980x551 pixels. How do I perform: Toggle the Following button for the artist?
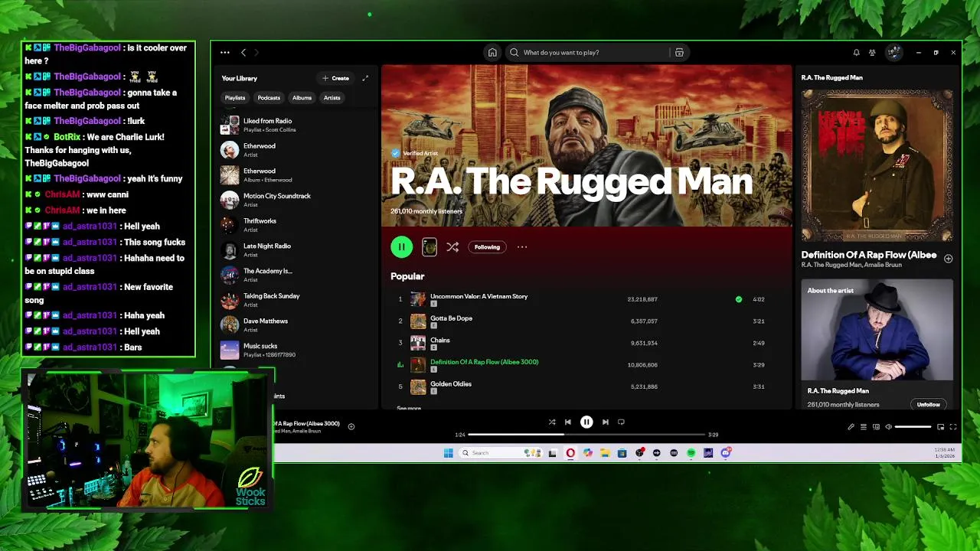coord(487,247)
